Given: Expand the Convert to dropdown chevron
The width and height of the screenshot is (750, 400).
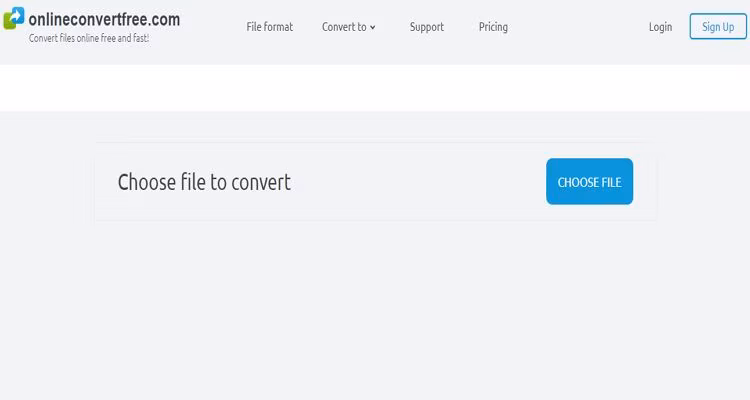Looking at the screenshot, I should [x=373, y=28].
